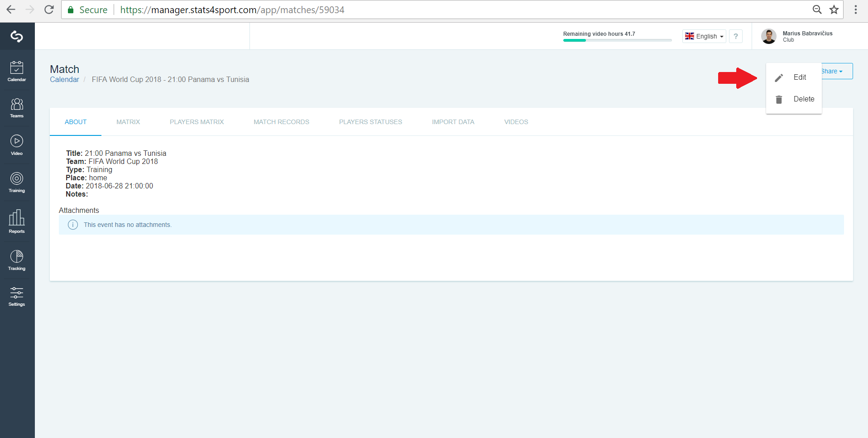Open the Calendar sidebar icon
The image size is (868, 438).
(x=17, y=72)
